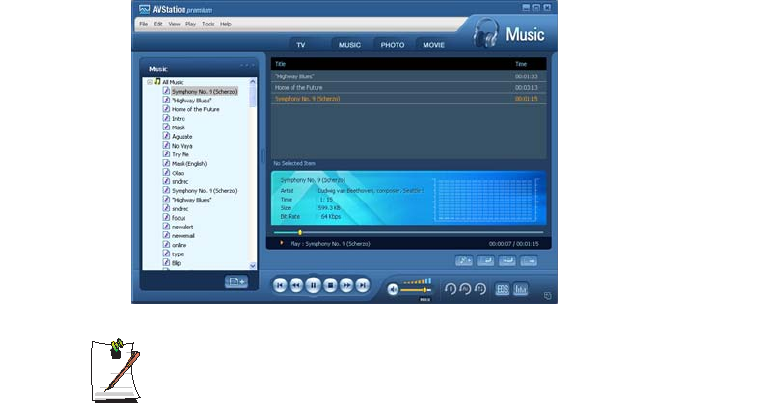Open the Edit menu

158,24
